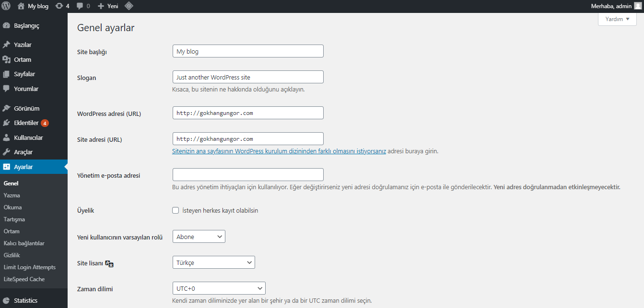Enable İsteyen herkes kayıt olabilsin checkbox
Viewport: 644px width, 308px height.
point(176,210)
